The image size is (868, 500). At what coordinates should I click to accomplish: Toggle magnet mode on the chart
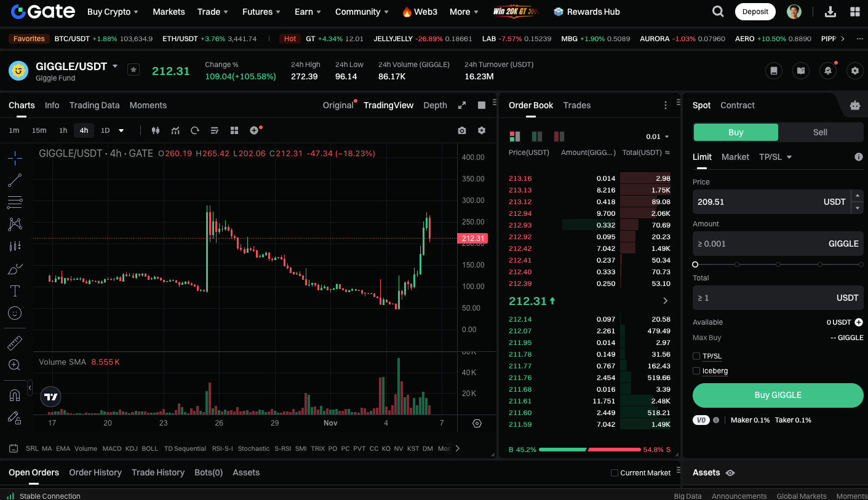coord(15,394)
